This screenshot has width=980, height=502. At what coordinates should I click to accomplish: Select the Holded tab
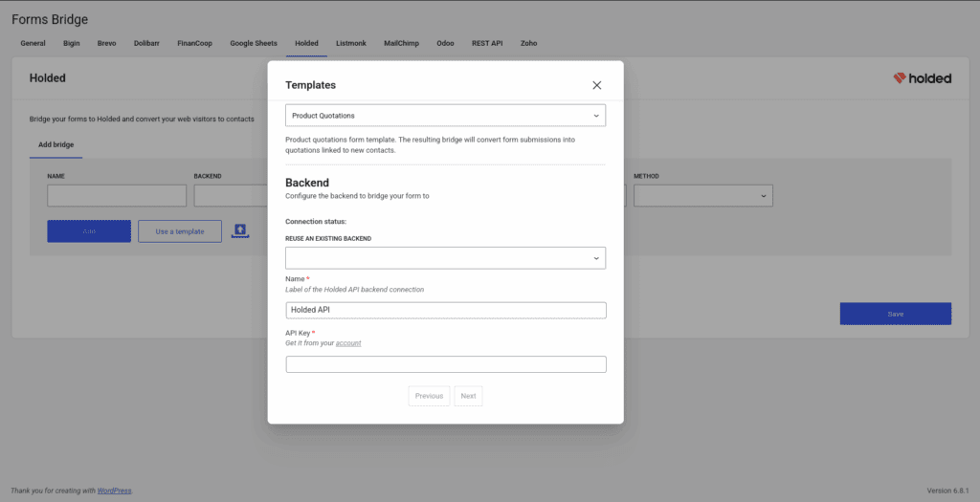click(306, 43)
